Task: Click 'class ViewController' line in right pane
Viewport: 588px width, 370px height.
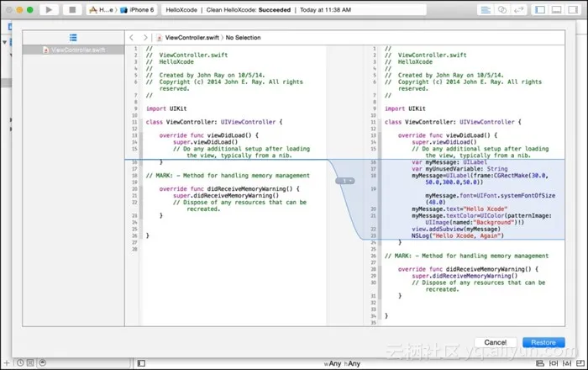Action: coord(453,122)
